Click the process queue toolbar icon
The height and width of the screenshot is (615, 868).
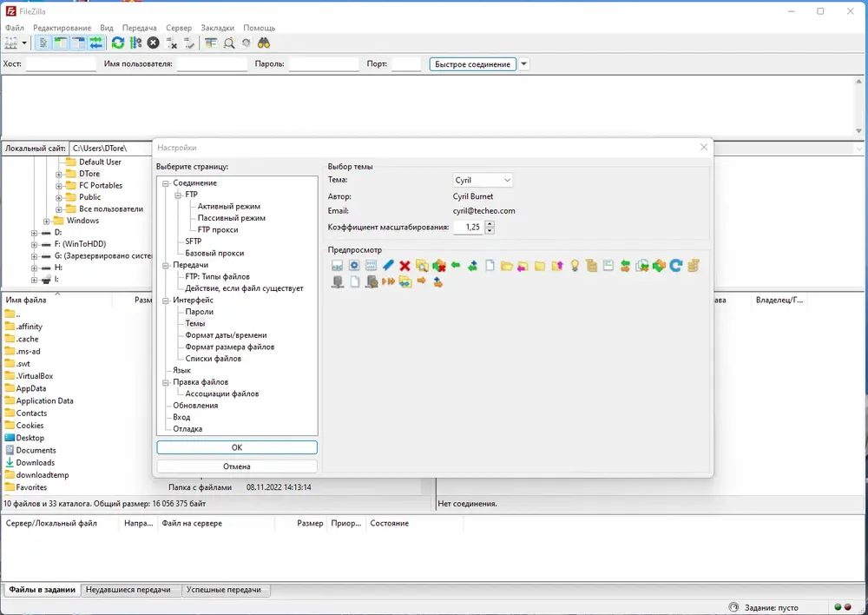(x=135, y=43)
